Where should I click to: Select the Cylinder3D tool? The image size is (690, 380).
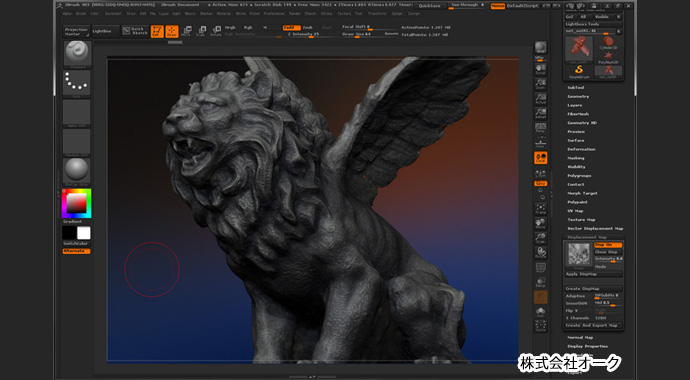tap(608, 43)
